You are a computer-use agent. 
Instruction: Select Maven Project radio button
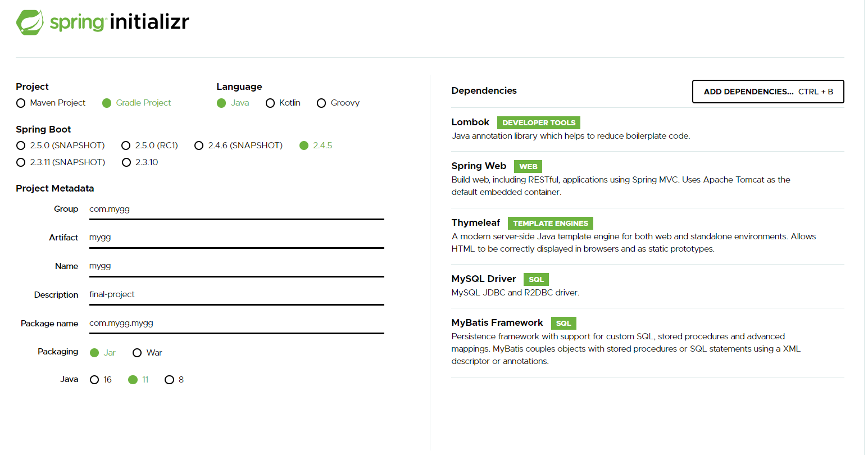(51, 103)
